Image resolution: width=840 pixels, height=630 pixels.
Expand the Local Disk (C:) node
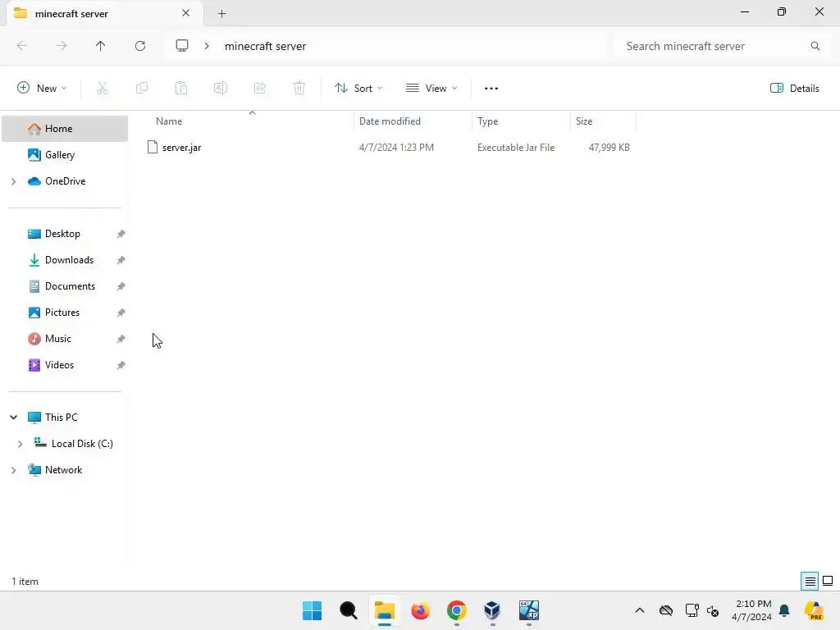(x=21, y=444)
